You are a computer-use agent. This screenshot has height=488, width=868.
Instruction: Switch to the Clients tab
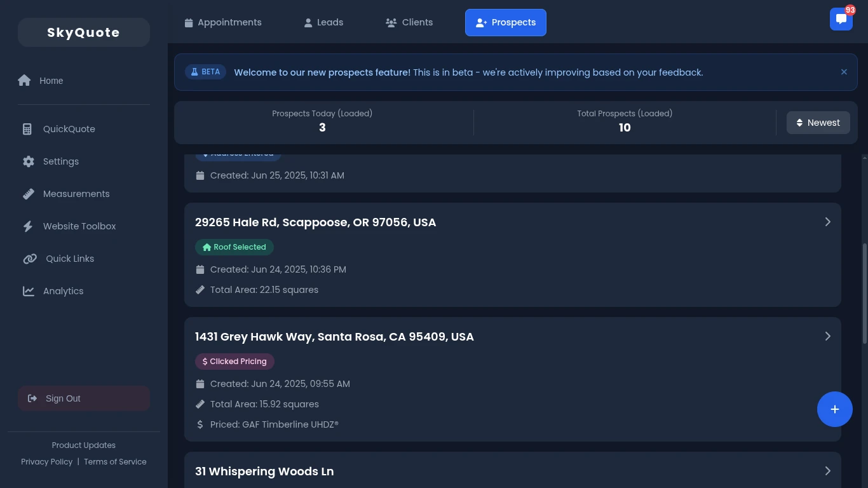pyautogui.click(x=409, y=23)
